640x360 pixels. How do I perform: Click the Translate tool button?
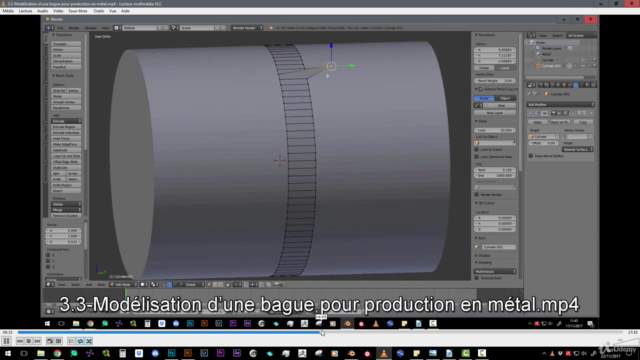pyautogui.click(x=66, y=44)
